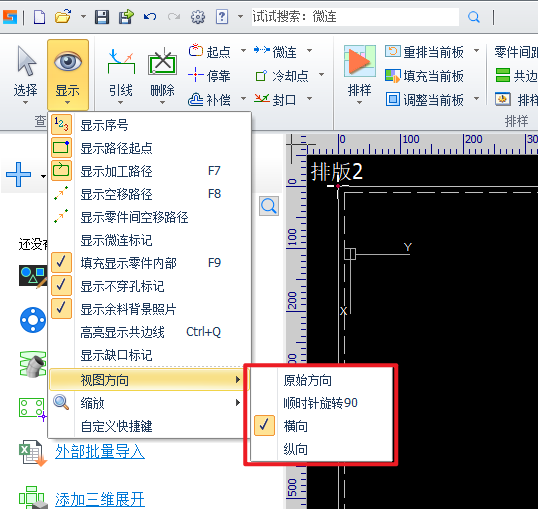The width and height of the screenshot is (538, 509).
Task: Open the 微连 dropdown arrow
Action: click(309, 51)
